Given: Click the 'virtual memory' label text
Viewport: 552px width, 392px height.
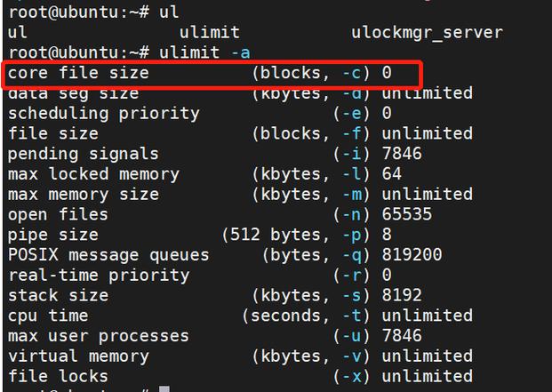Looking at the screenshot, I should click(78, 356).
